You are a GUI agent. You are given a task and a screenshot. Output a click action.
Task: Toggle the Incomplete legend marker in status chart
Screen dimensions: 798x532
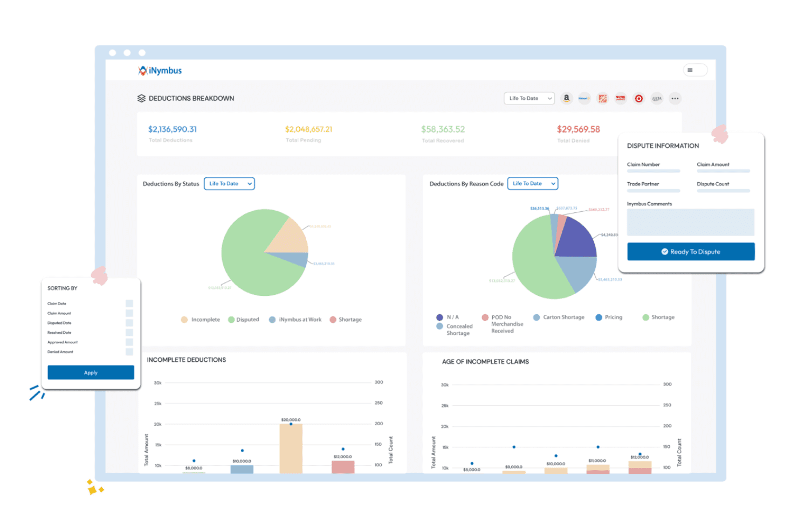point(184,320)
